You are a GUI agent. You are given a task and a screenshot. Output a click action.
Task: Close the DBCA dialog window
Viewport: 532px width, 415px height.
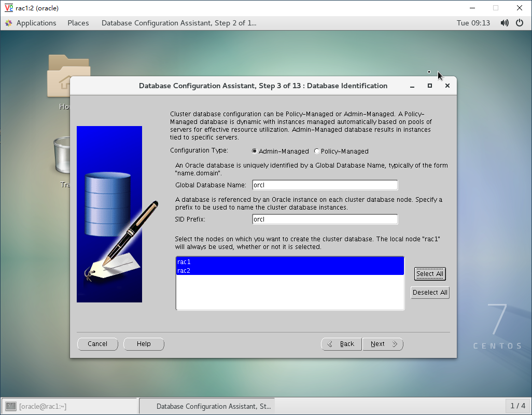coord(447,86)
